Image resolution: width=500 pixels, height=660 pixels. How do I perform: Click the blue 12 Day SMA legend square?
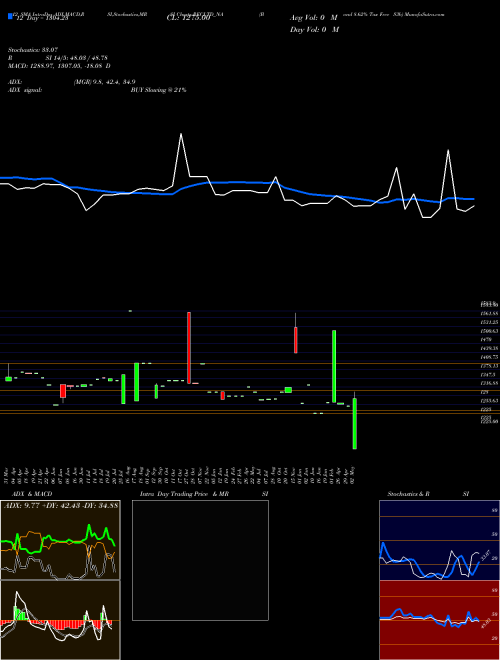tap(10, 18)
